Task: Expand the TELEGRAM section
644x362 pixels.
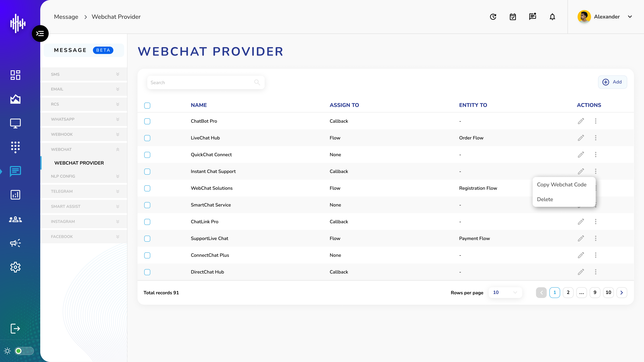Action: 84,191
